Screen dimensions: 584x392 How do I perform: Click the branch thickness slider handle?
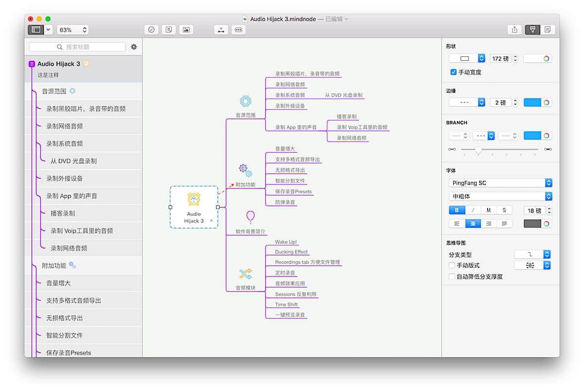tap(478, 150)
